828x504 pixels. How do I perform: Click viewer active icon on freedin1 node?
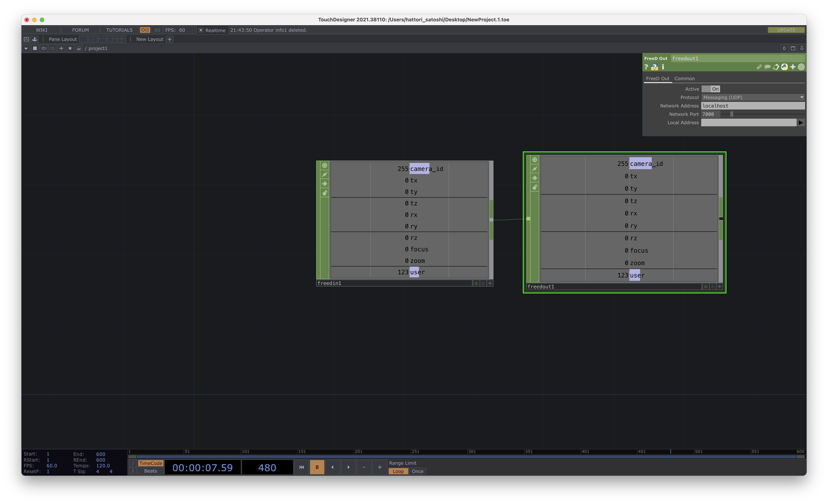[x=325, y=166]
